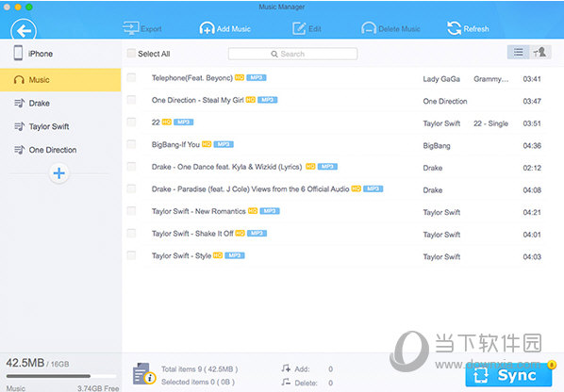The height and width of the screenshot is (392, 564).
Task: Click the Refresh label
Action: (x=476, y=29)
